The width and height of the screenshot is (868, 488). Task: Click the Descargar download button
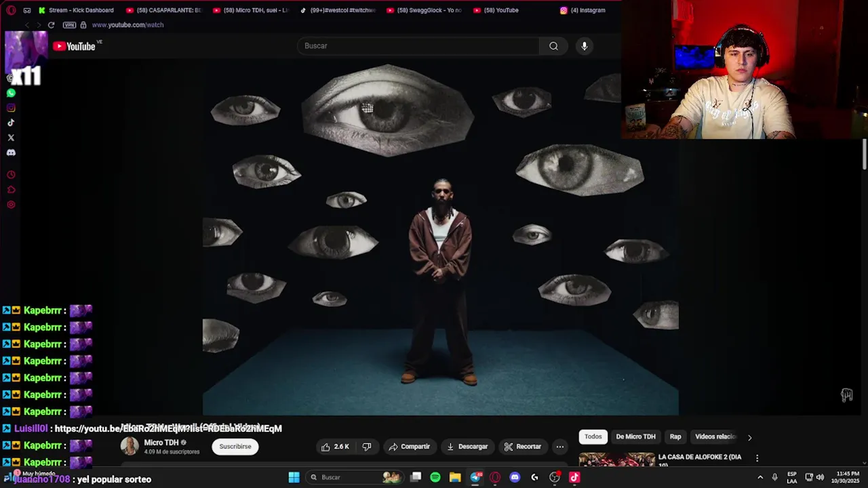[467, 447]
